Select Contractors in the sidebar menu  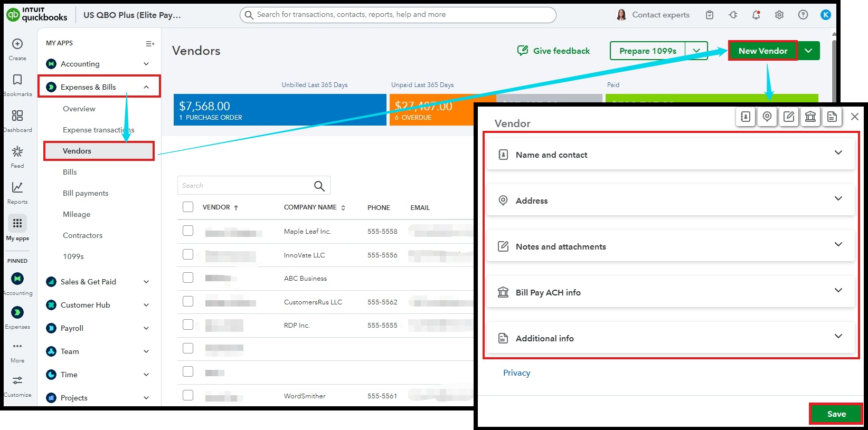pyautogui.click(x=82, y=235)
